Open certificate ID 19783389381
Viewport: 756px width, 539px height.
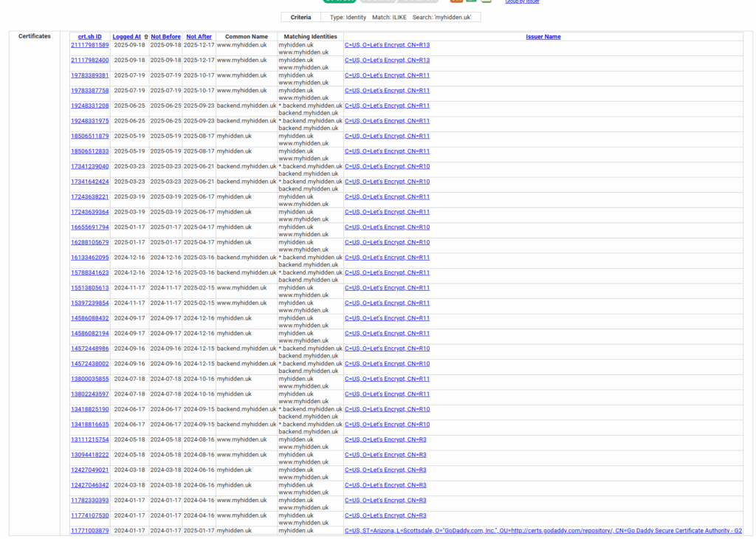(x=89, y=75)
